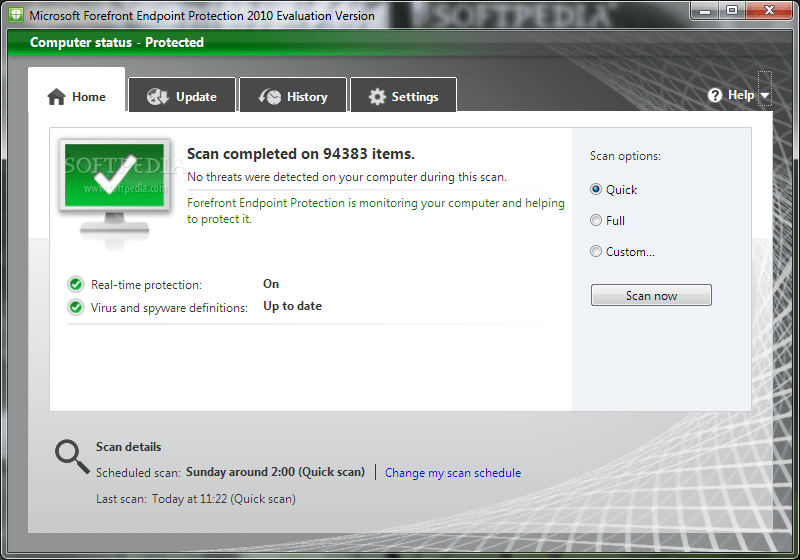Viewport: 800px width, 560px height.
Task: Click definitions 'Up to date' value
Action: click(292, 306)
